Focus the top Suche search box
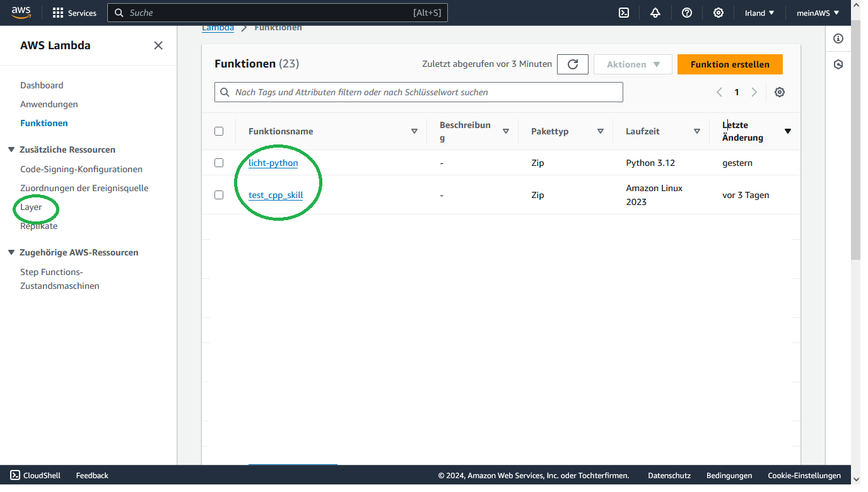 tap(278, 13)
